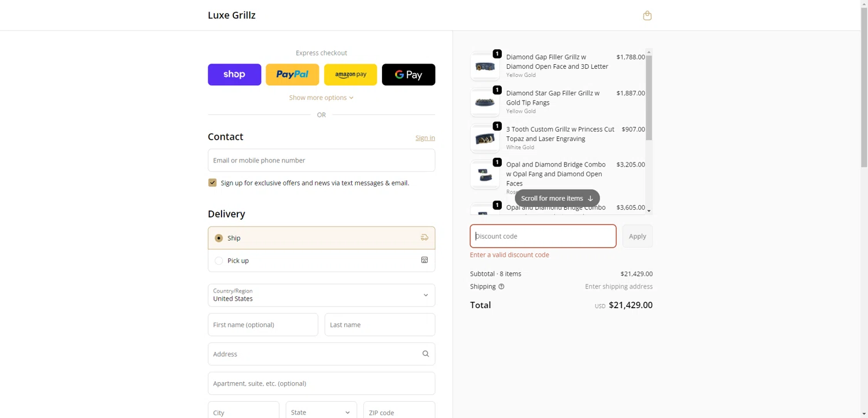
Task: Focus the Email or mobile phone number field
Action: point(321,160)
